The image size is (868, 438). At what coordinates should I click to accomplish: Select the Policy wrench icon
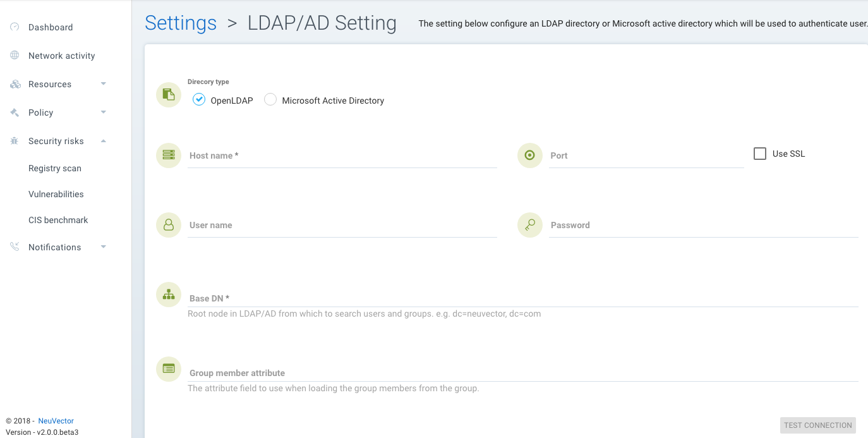tap(14, 112)
